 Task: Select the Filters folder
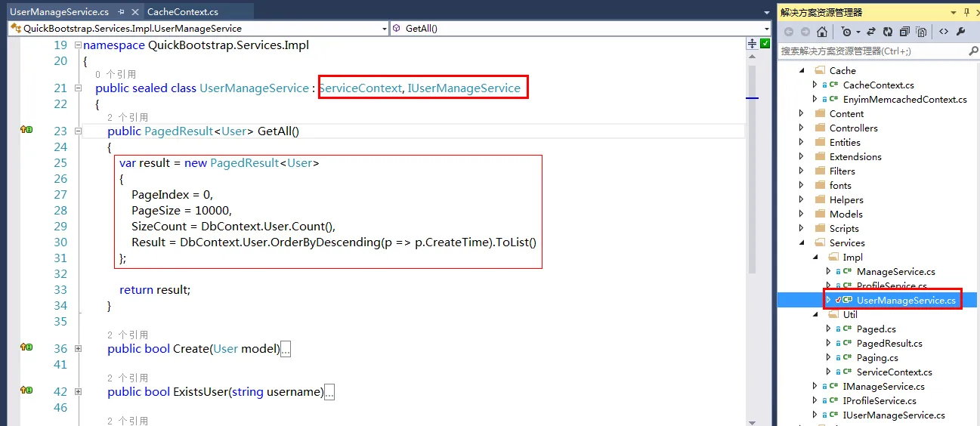point(842,171)
